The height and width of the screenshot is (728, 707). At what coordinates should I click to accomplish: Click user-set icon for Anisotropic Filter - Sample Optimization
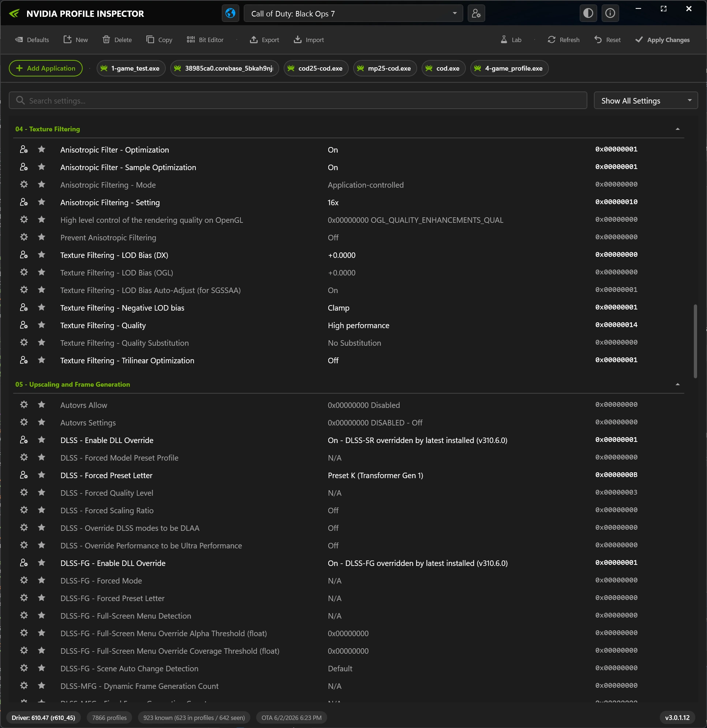24,167
